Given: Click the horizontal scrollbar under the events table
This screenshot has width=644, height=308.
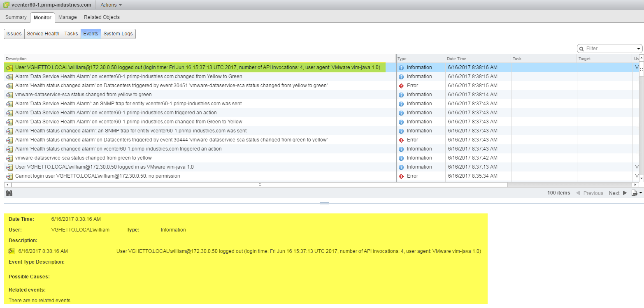Looking at the screenshot, I should tap(260, 185).
